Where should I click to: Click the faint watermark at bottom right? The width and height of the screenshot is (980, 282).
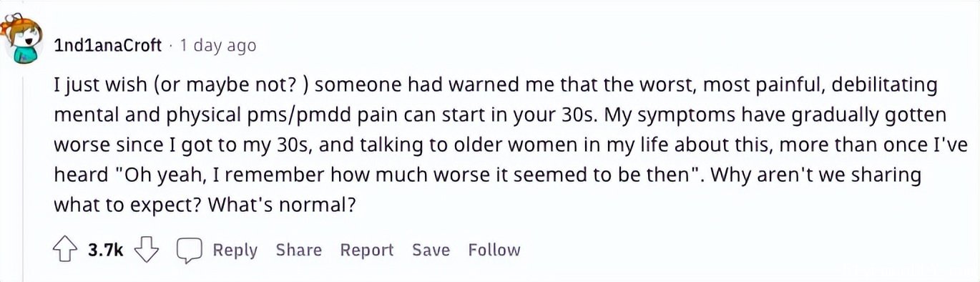point(907,271)
